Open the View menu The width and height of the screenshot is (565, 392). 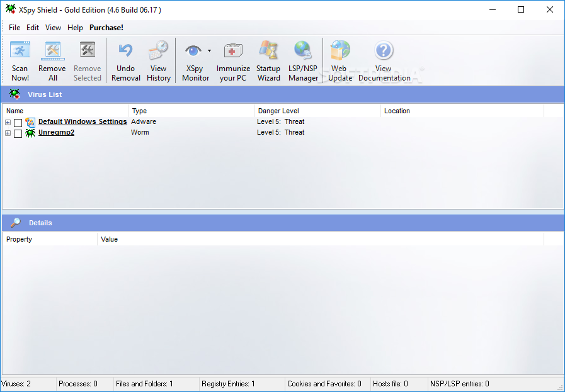pos(53,28)
